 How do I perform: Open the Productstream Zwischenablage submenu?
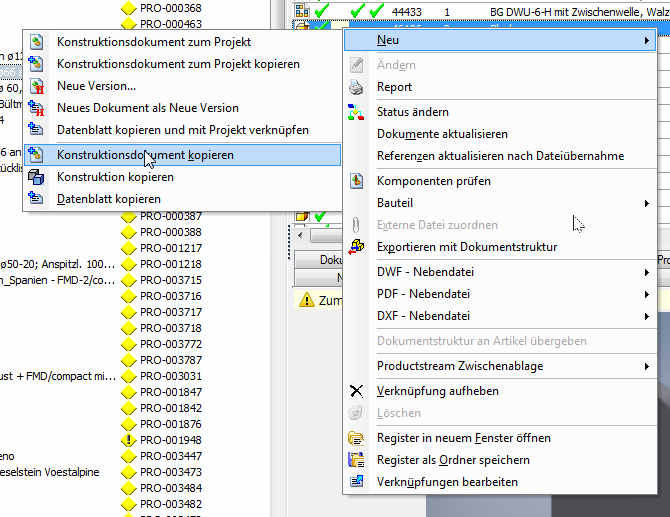(x=510, y=366)
